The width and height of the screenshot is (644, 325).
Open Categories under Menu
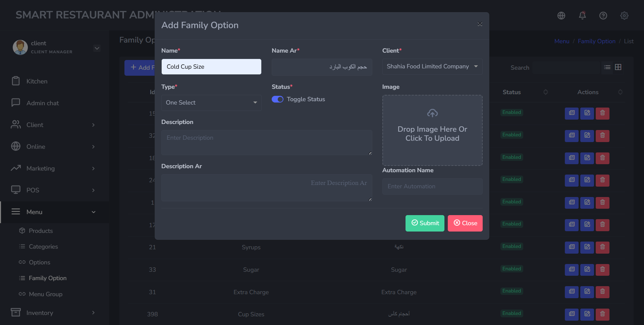coord(43,247)
